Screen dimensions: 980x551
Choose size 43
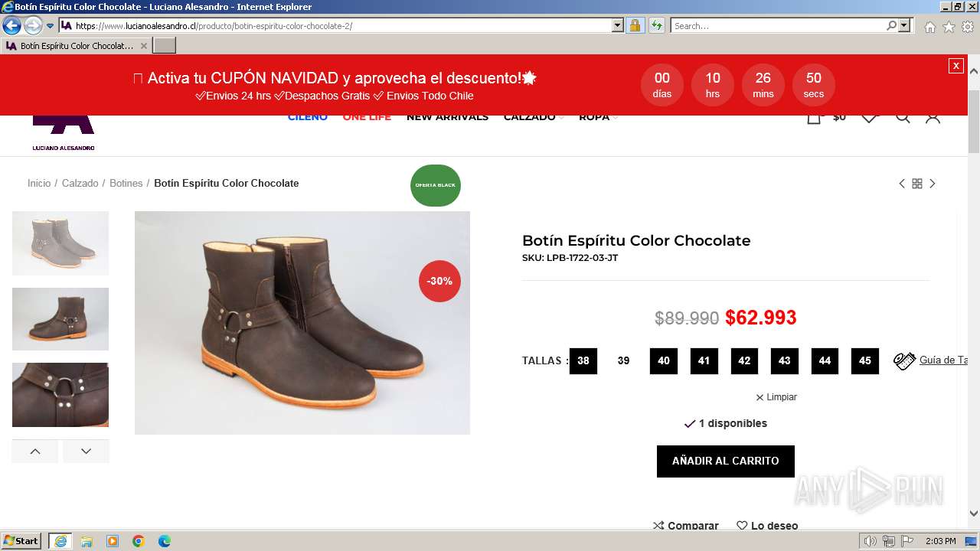click(x=785, y=360)
